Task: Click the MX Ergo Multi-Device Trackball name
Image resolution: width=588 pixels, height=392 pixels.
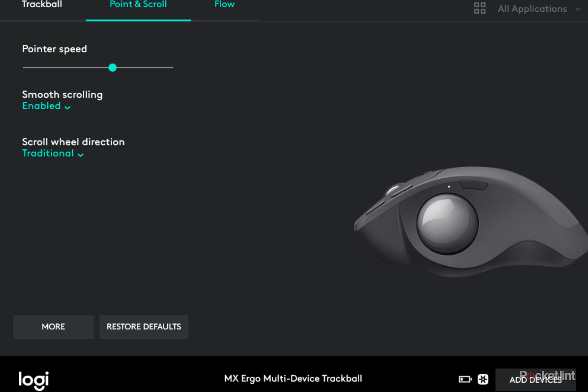Action: click(x=293, y=378)
